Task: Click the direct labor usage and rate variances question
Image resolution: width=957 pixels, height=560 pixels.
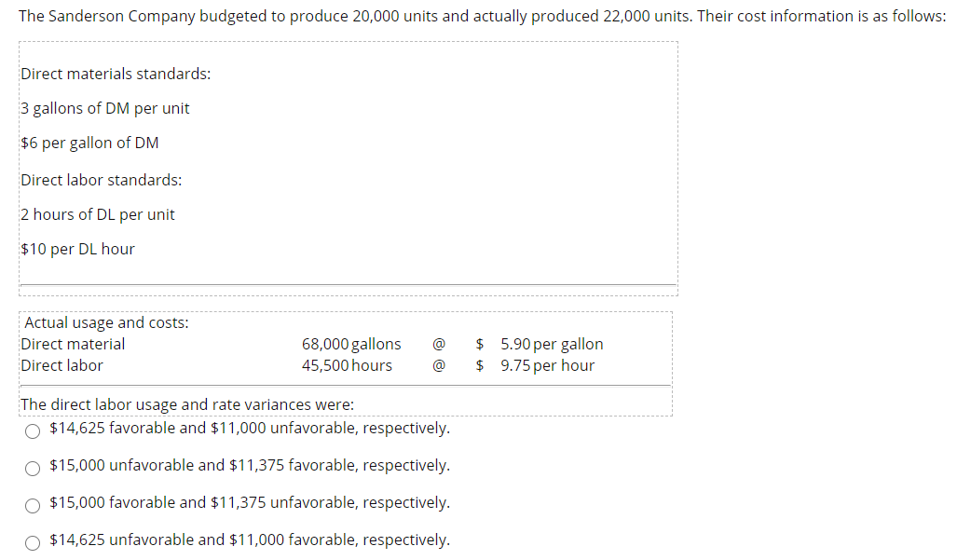Action: 187,404
